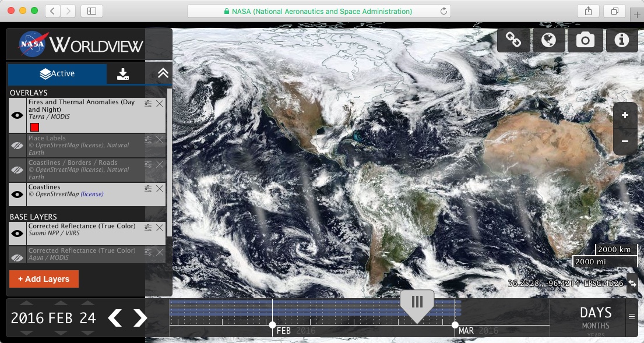Image resolution: width=644 pixels, height=343 pixels.
Task: Click the share link icon
Action: point(513,40)
